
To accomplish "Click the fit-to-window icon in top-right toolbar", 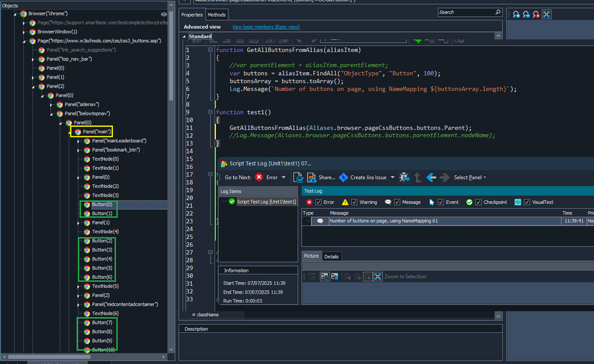I will [x=546, y=14].
